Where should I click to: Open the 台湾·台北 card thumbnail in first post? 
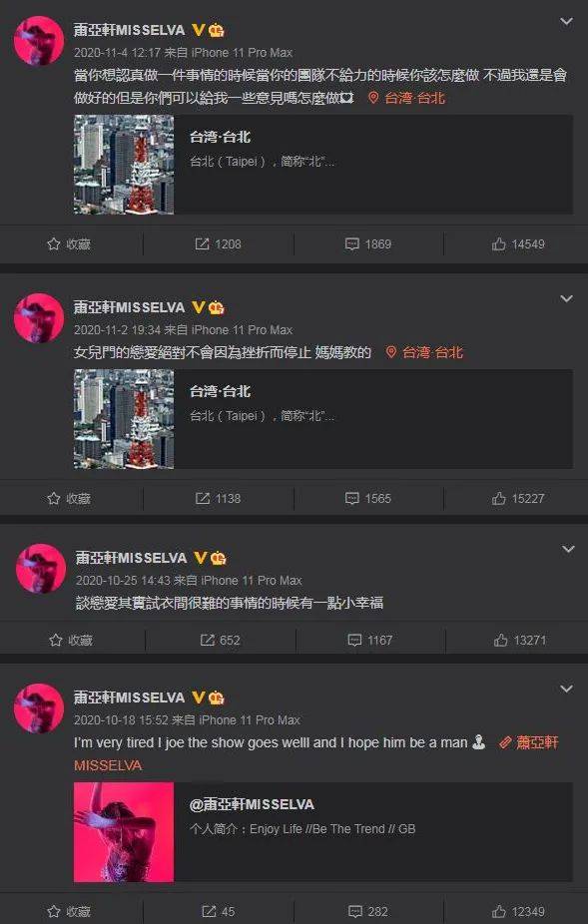coord(124,165)
